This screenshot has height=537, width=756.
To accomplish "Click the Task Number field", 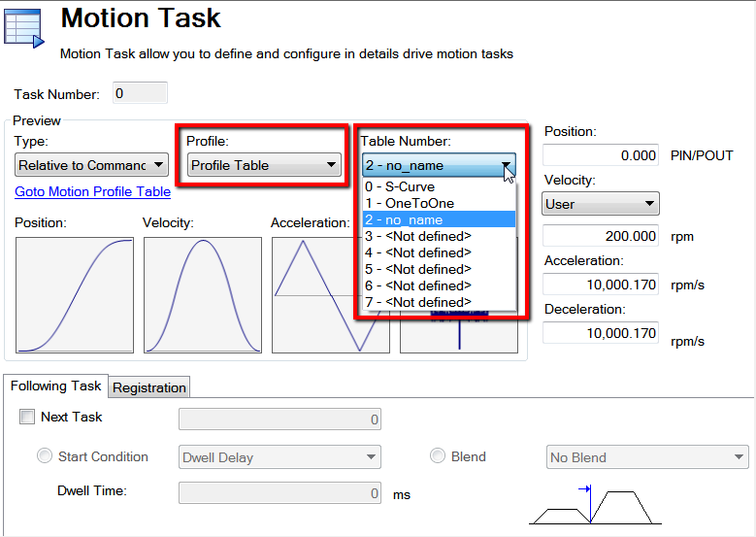I will click(140, 93).
